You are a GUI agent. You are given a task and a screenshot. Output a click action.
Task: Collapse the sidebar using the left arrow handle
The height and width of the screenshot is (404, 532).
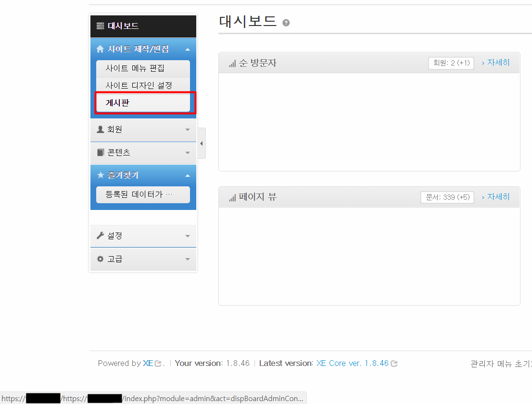point(201,143)
